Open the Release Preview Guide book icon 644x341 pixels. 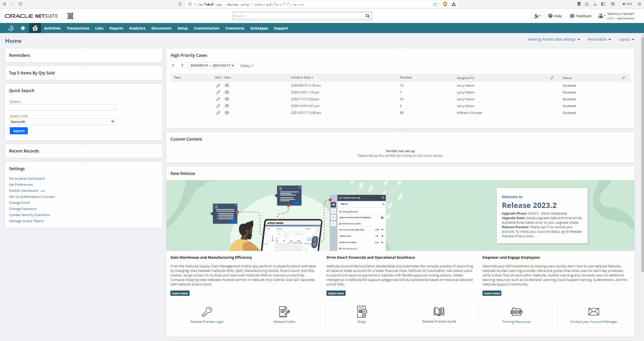439,311
